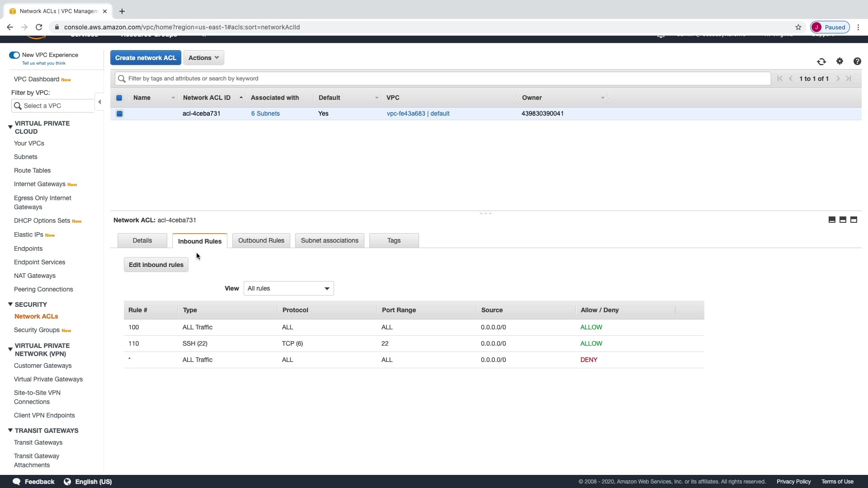Click the refresh icon above the ACL table
This screenshot has height=488, width=868.
(821, 61)
